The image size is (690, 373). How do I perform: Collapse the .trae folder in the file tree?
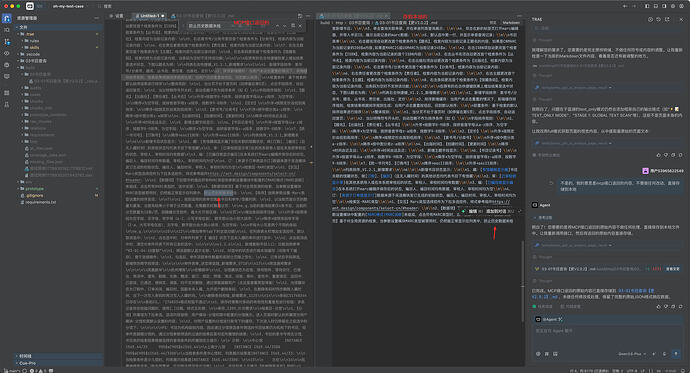[30, 34]
